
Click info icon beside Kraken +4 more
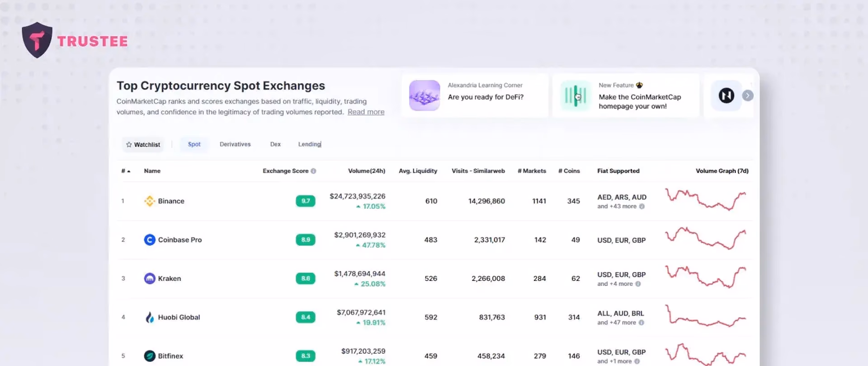click(638, 284)
